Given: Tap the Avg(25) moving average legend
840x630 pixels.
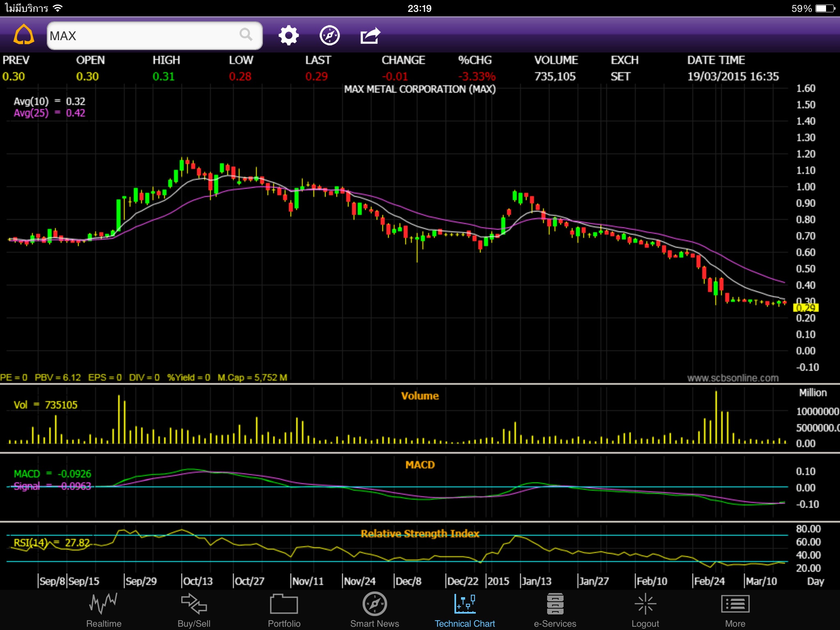Looking at the screenshot, I should pyautogui.click(x=49, y=113).
